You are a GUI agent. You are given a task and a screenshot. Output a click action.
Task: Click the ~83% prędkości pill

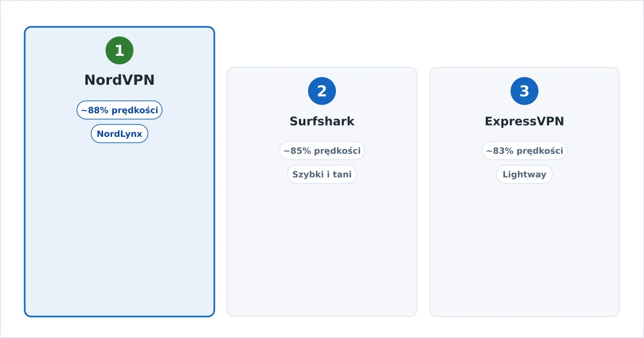click(x=524, y=151)
